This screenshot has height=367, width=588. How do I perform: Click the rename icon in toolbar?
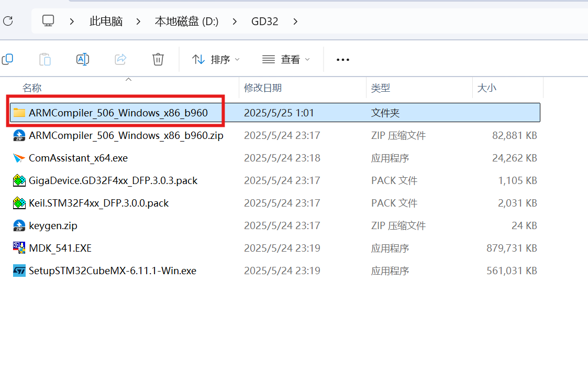(x=83, y=59)
